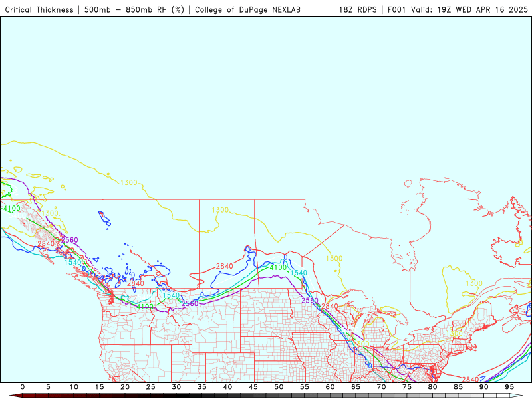The height and width of the screenshot is (399, 532).
Task: Click yellow "1300" label over New England
Action: 454,334
